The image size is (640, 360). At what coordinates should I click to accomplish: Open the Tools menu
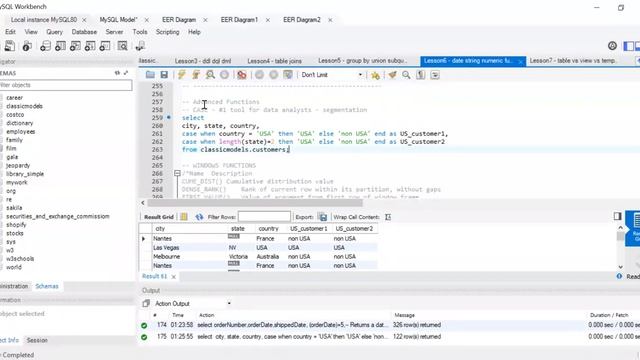point(140,32)
